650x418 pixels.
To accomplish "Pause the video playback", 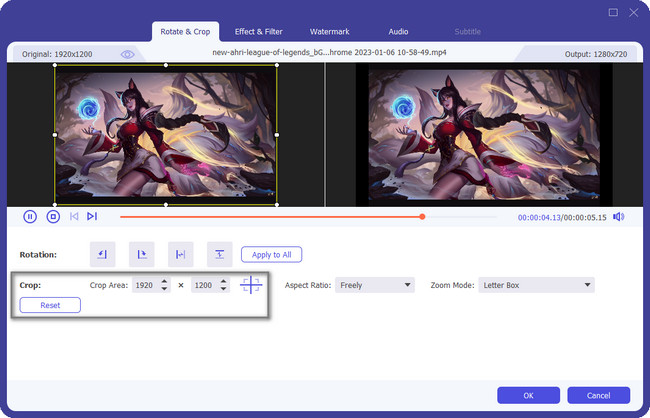I will 30,216.
